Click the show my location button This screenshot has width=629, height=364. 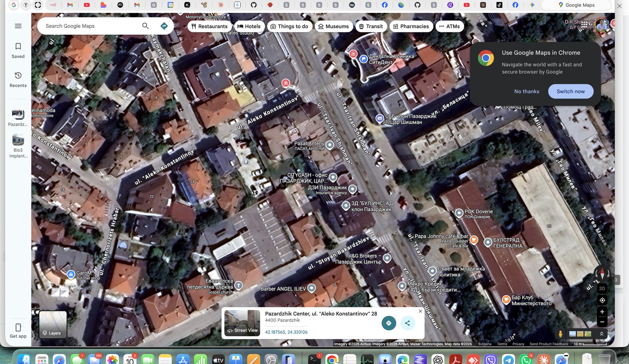click(x=602, y=300)
